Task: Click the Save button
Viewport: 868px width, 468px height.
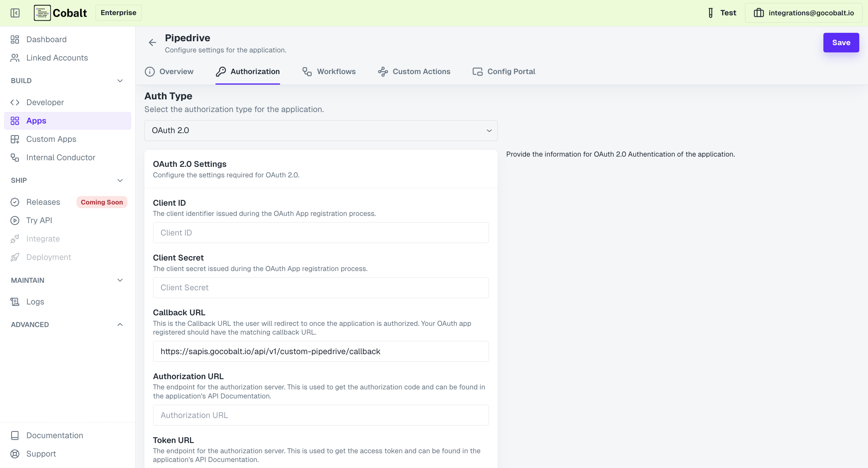Action: click(x=841, y=42)
